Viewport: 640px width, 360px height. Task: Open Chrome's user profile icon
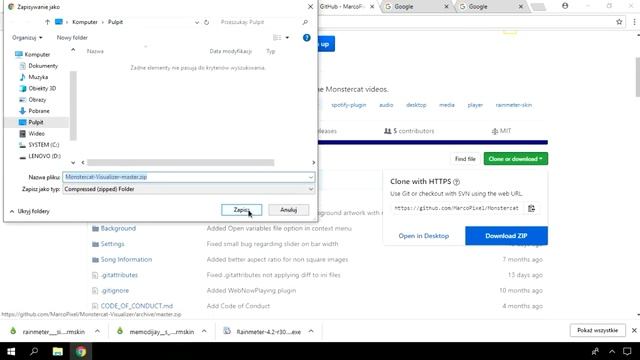(x=565, y=6)
